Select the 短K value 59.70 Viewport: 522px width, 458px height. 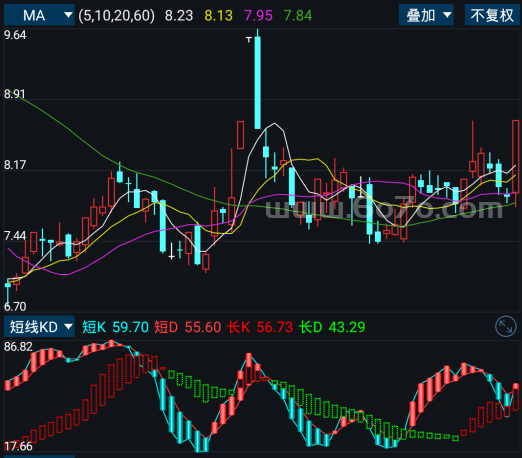coord(130,327)
